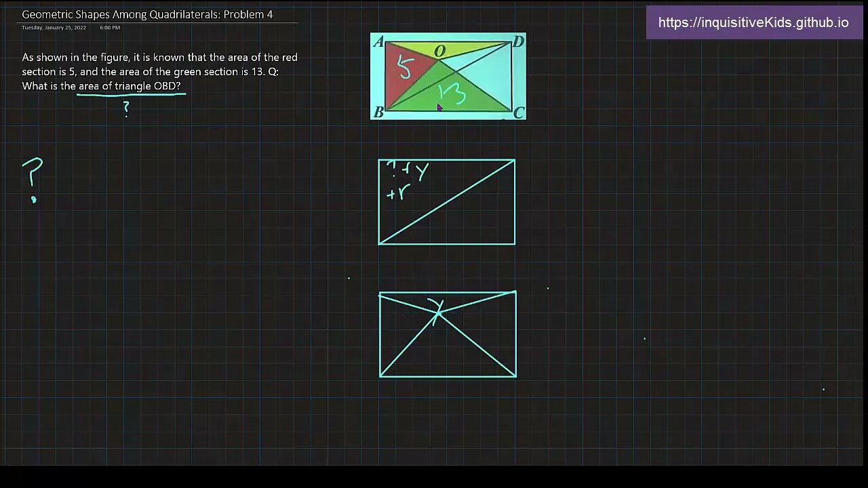Screen dimensions: 868x488
Task: Click the mouse cursor arrow in the figure
Action: point(438,107)
